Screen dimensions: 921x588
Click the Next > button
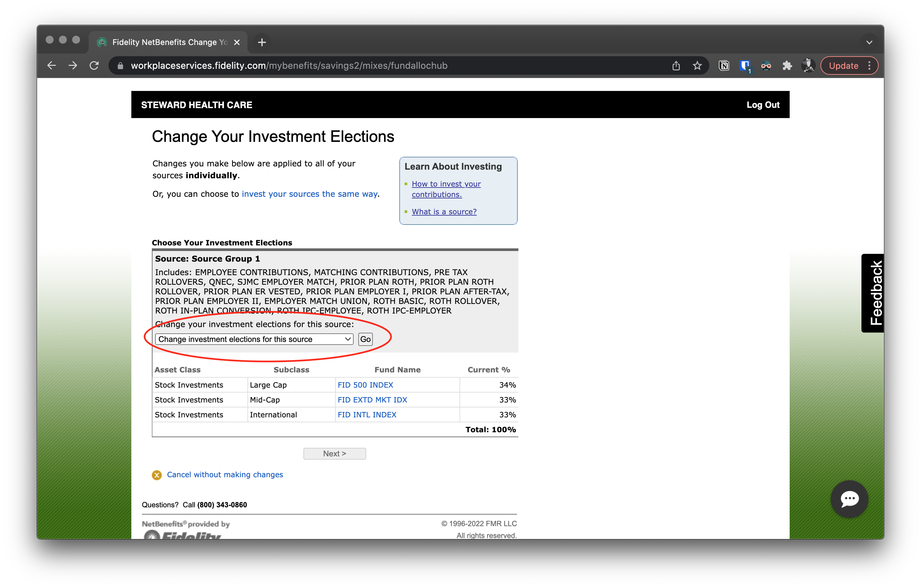(x=334, y=453)
